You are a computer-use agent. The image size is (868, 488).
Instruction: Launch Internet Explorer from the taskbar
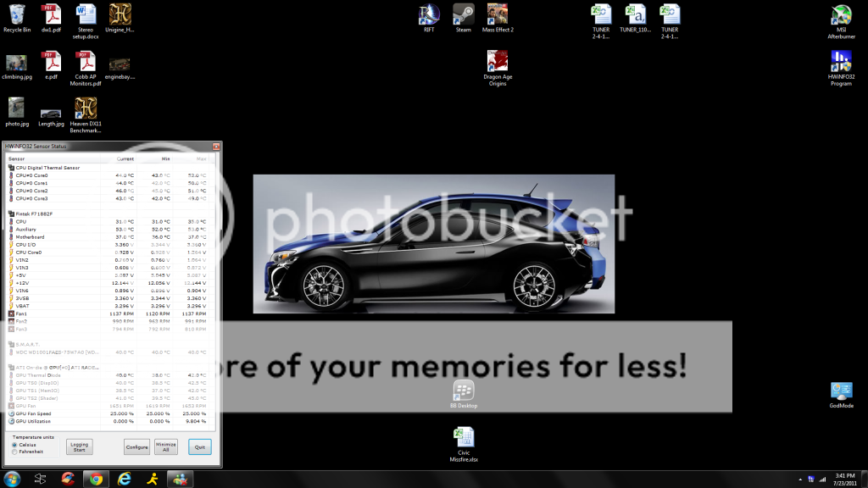click(125, 480)
